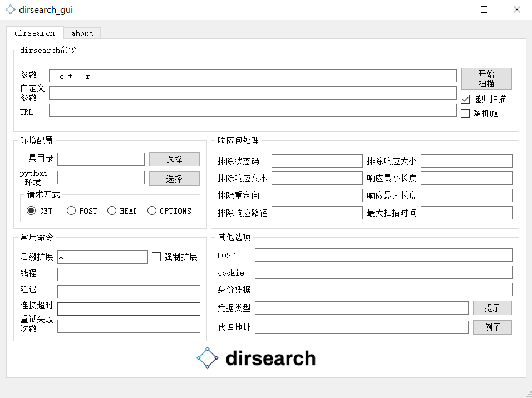Viewport: 532px width, 398px height.
Task: Focus the 身份凭据 field
Action: [383, 290]
